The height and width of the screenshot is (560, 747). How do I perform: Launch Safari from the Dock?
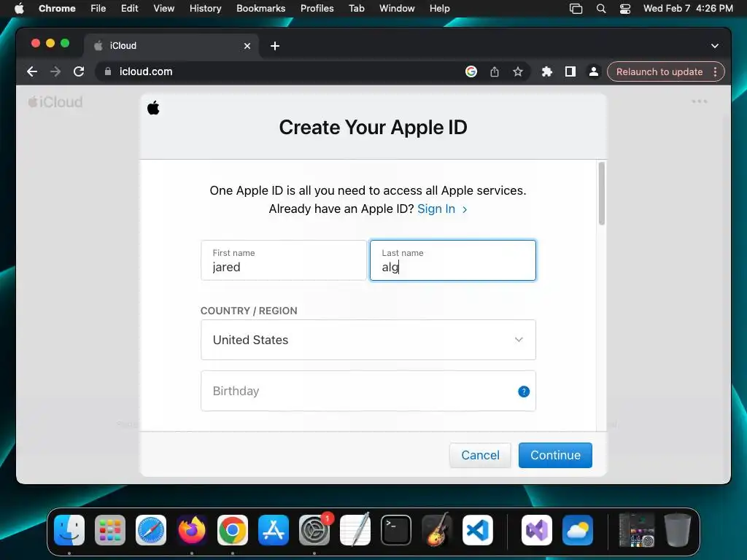[151, 530]
